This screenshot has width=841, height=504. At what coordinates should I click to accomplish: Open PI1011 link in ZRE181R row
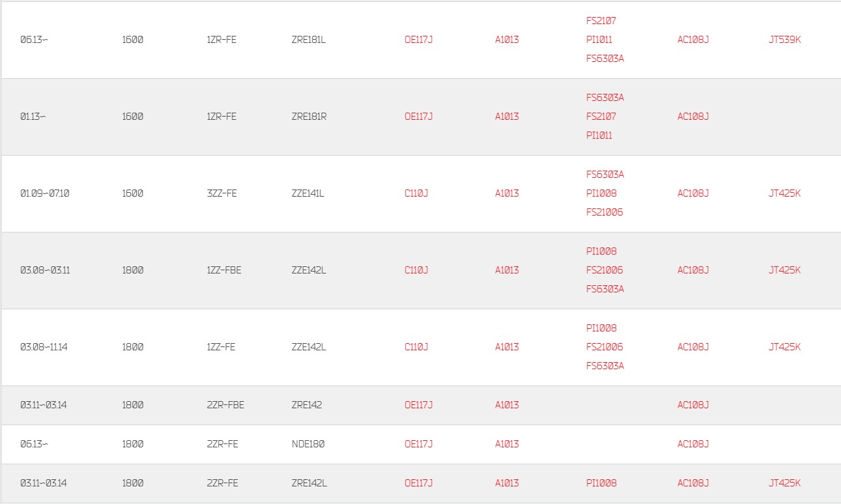tap(599, 135)
